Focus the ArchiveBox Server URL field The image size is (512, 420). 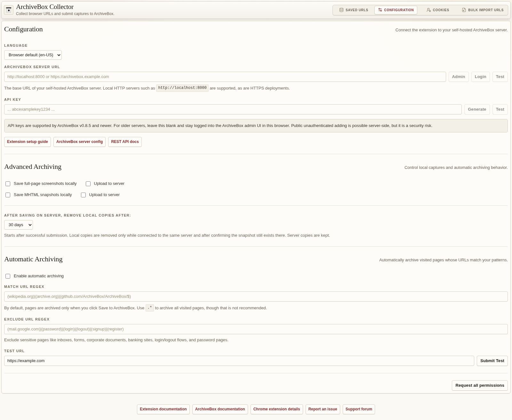click(x=225, y=77)
